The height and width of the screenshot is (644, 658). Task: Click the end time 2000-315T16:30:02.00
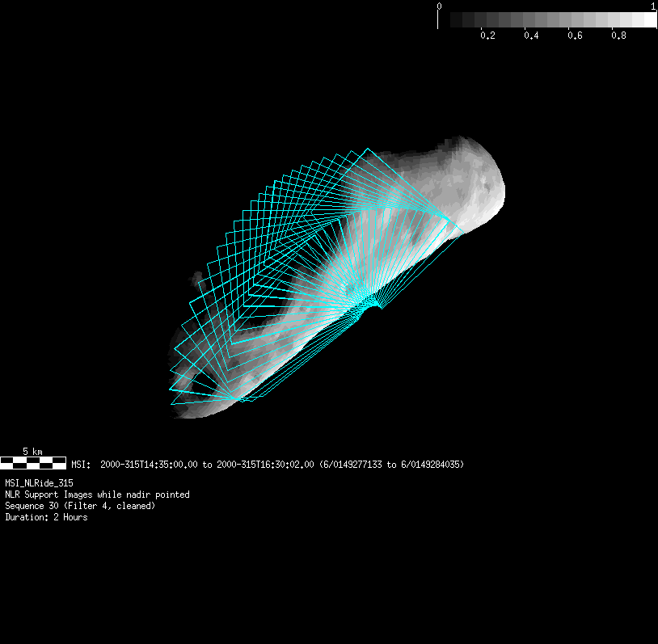[x=264, y=465]
